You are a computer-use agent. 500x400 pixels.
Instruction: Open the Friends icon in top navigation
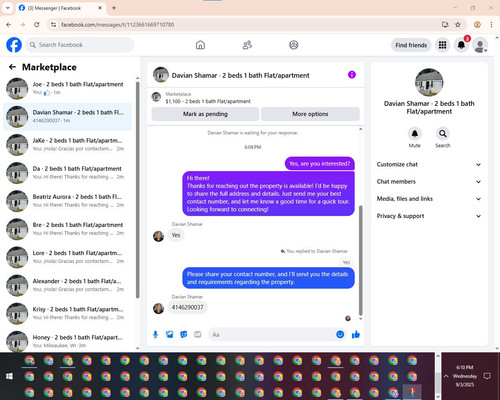[x=247, y=45]
